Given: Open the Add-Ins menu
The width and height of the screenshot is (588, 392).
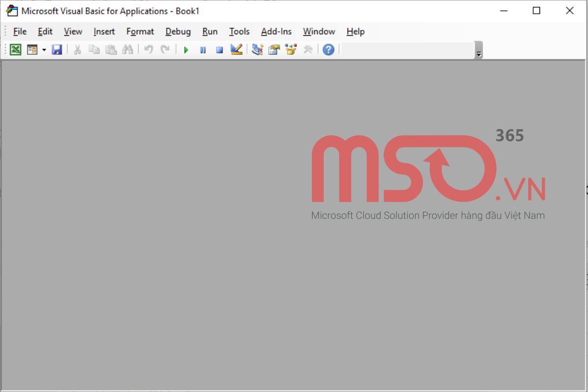Looking at the screenshot, I should 276,31.
